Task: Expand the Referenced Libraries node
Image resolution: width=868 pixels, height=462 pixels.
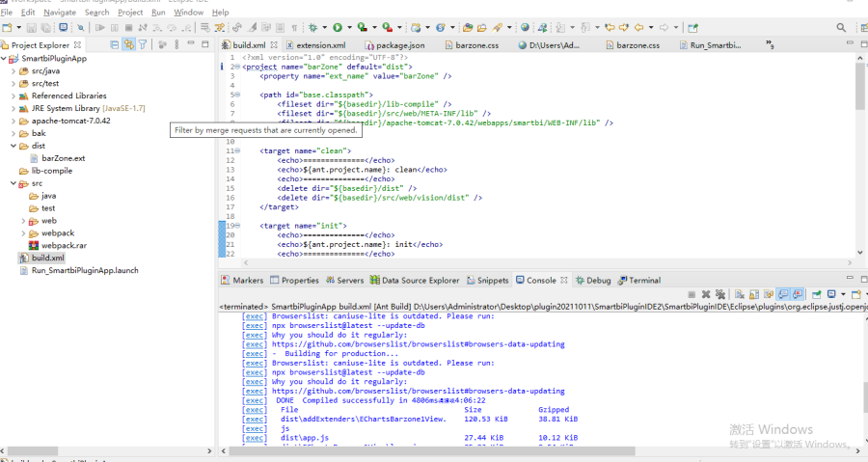Action: (x=14, y=95)
